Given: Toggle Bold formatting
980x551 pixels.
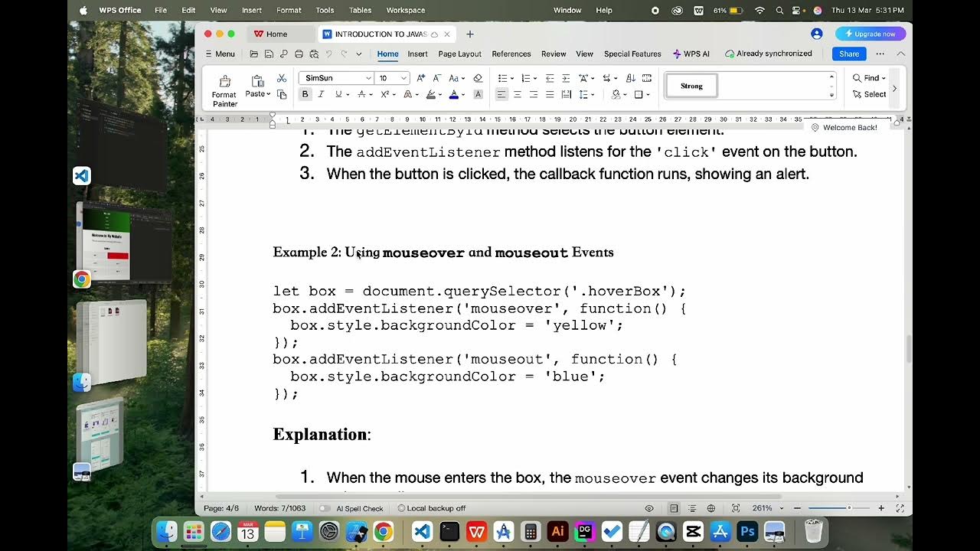Looking at the screenshot, I should click(x=305, y=94).
